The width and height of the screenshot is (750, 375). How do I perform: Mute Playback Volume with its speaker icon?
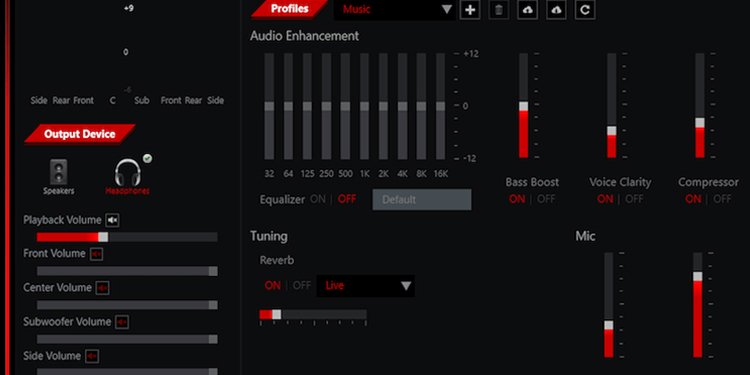click(x=112, y=220)
